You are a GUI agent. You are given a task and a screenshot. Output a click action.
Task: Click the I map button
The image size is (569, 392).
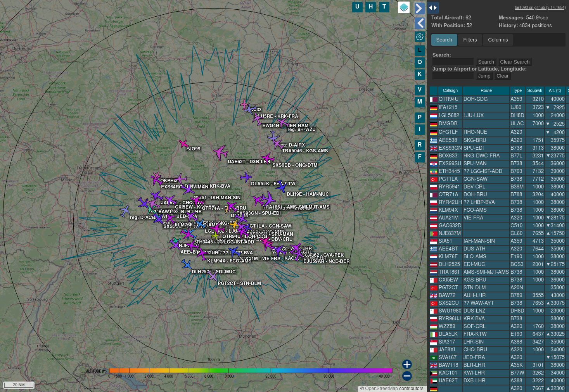419,130
